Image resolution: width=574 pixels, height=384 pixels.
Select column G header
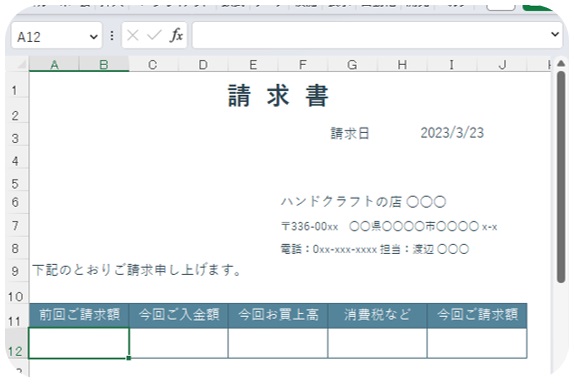(352, 64)
